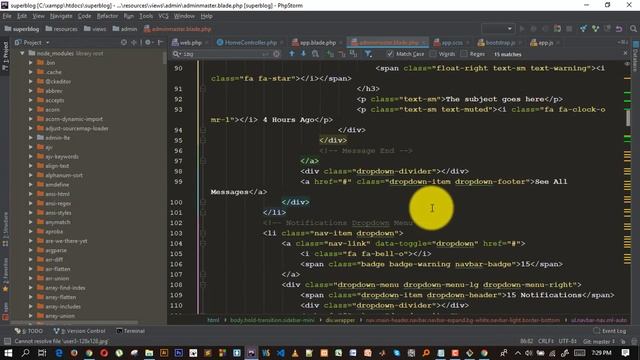Open Search Everywhere magnifier in top right
The height and width of the screenshot is (360, 640).
pos(633,29)
